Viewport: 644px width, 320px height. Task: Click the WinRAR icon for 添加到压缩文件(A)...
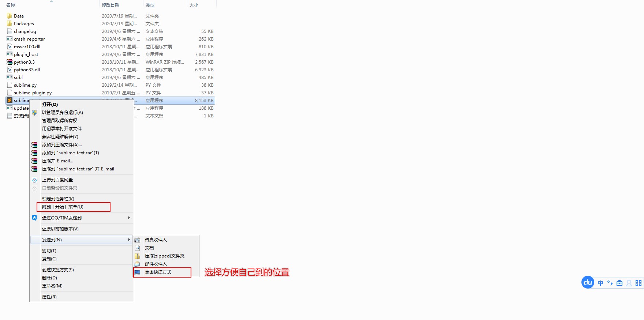click(x=34, y=145)
